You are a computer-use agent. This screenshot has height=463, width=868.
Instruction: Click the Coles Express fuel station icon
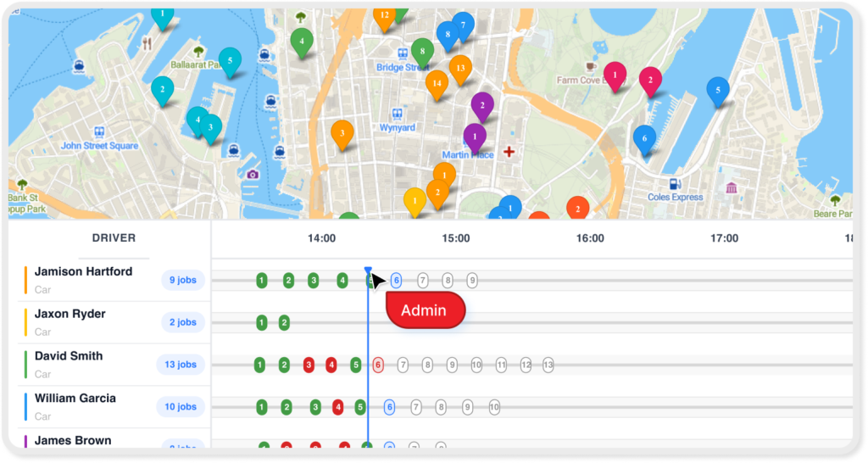click(x=674, y=183)
